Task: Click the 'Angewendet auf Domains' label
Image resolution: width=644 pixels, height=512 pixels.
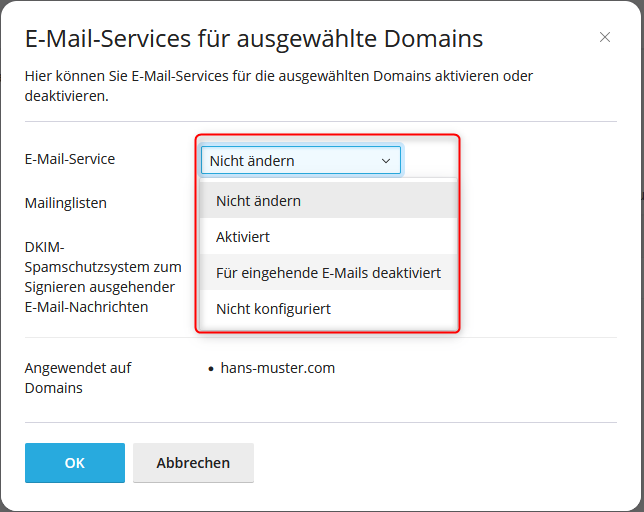Action: [78, 378]
